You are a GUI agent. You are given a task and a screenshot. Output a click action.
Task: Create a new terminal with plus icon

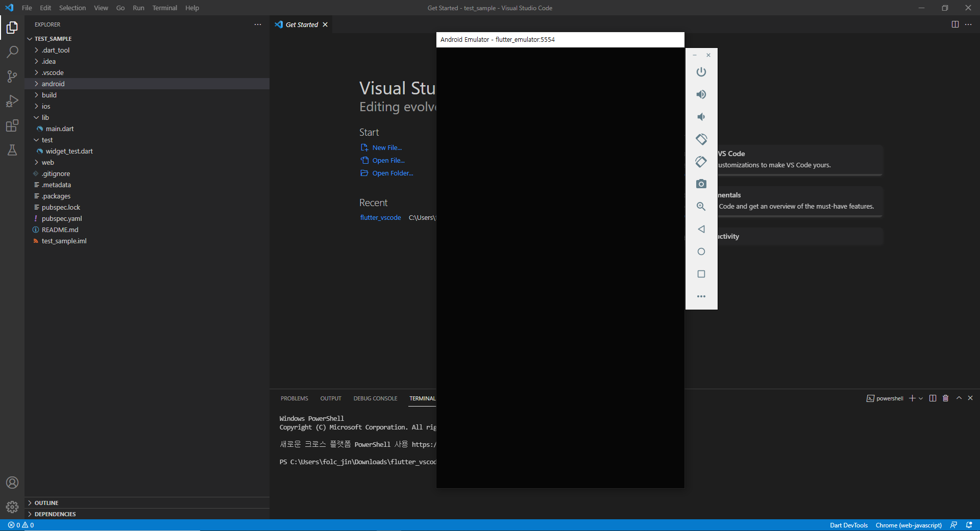point(912,398)
